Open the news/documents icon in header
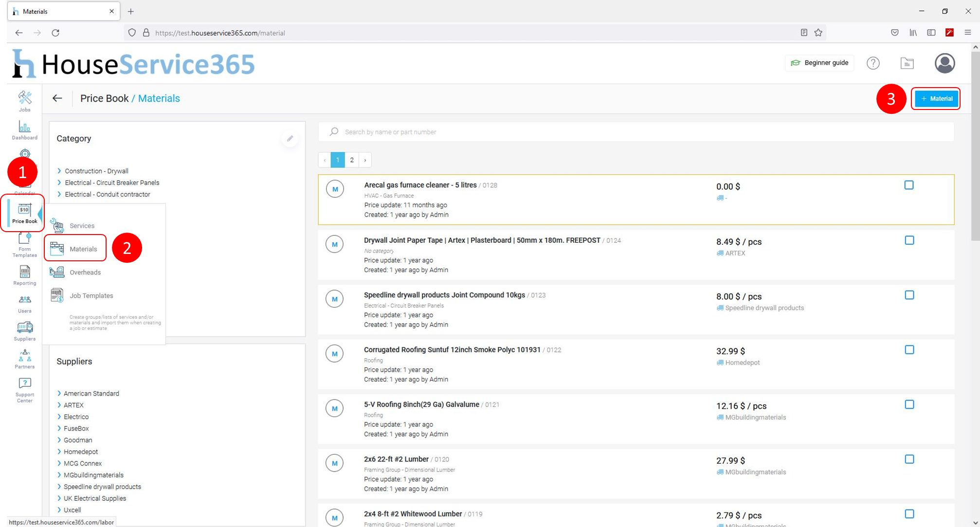Screen dimensions: 980x527 (x=907, y=63)
